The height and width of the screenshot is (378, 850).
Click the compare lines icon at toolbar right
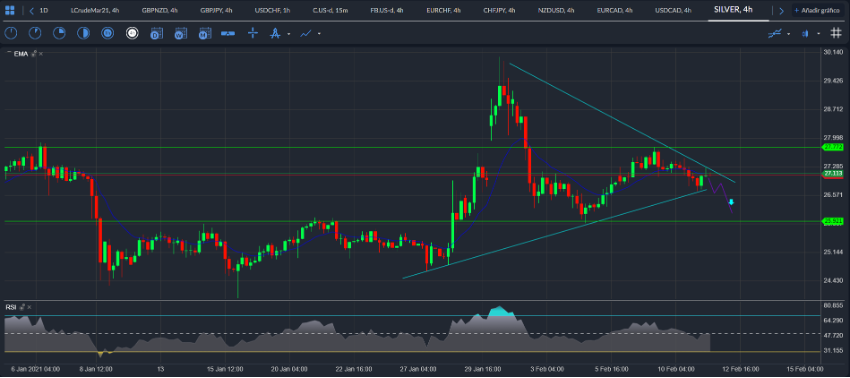(x=774, y=34)
